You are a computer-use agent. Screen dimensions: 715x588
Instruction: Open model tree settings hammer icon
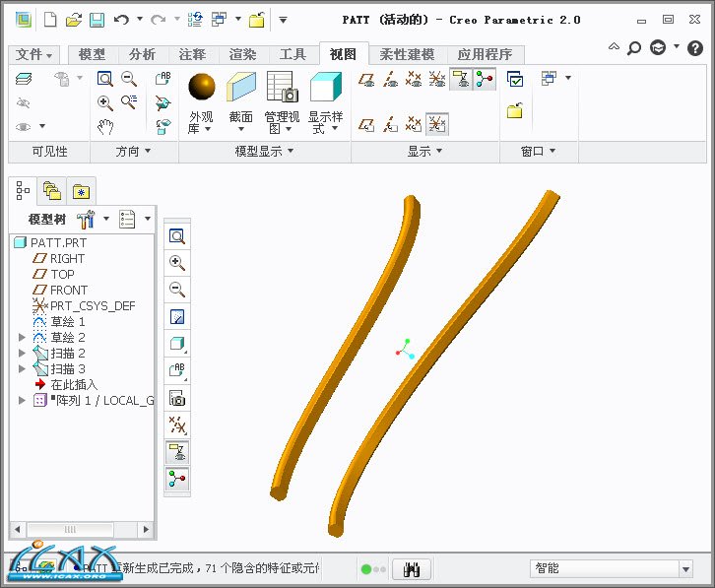86,219
